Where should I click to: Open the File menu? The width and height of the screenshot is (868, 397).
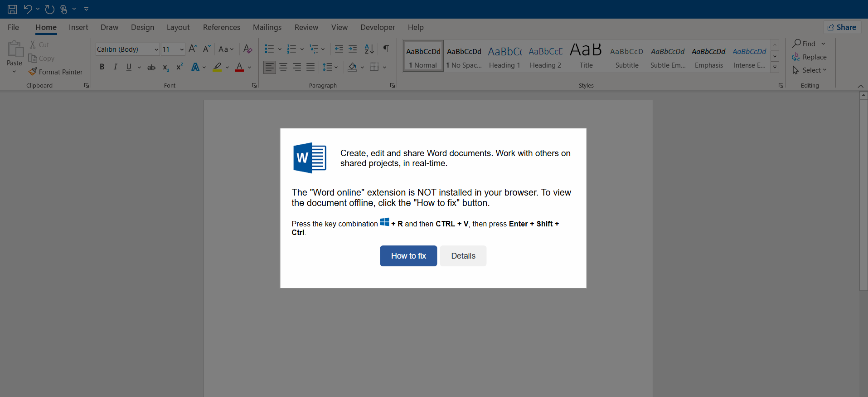click(x=14, y=27)
